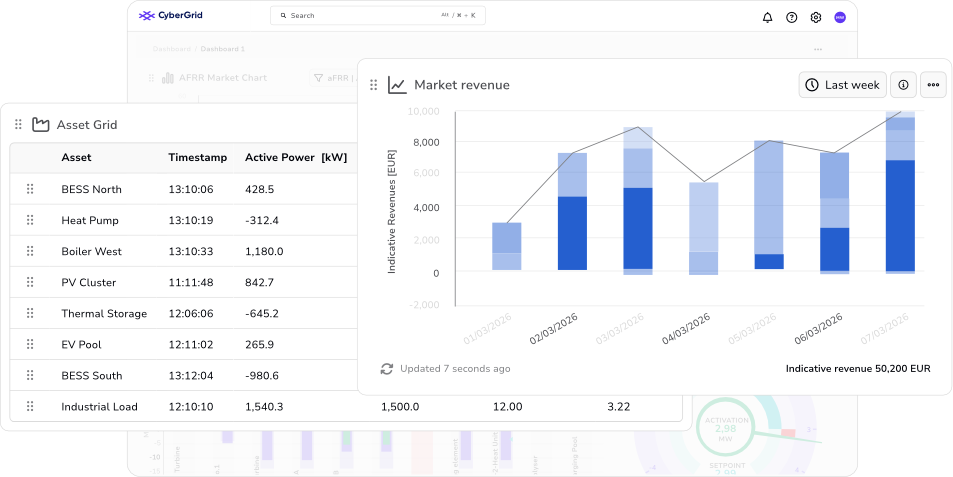Grab the Market revenue panel drag handle
The width and height of the screenshot is (953, 477).
[374, 85]
